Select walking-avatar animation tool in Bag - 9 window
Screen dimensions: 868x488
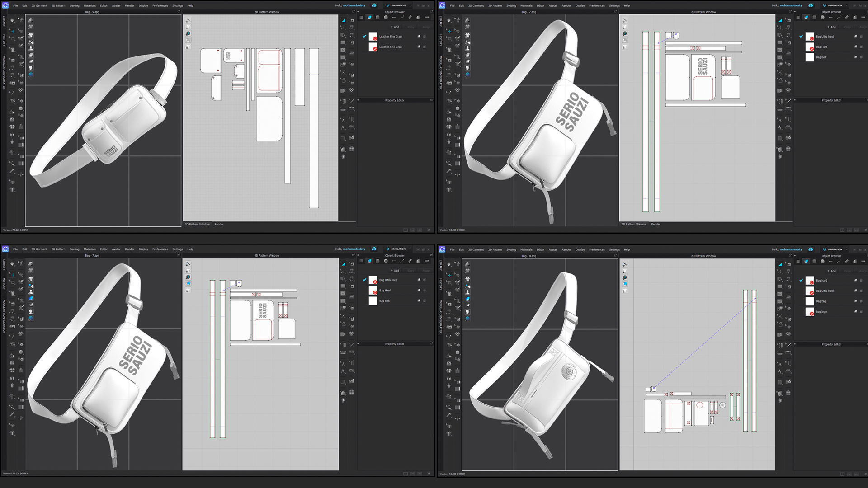[21, 20]
